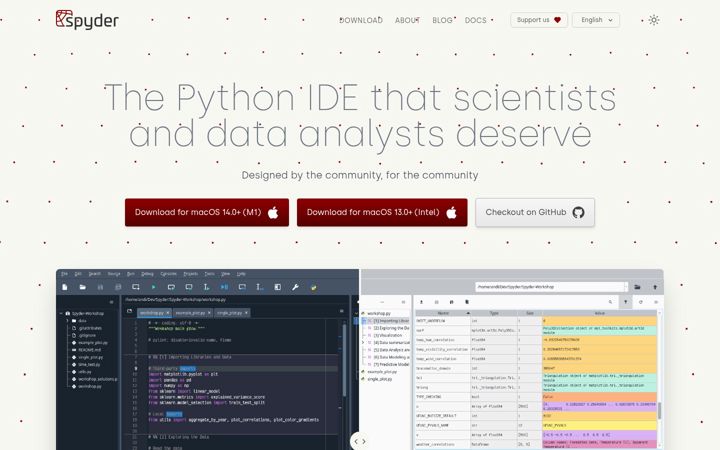Open the editor pane options hamburger menu
720x450 pixels.
point(341,311)
